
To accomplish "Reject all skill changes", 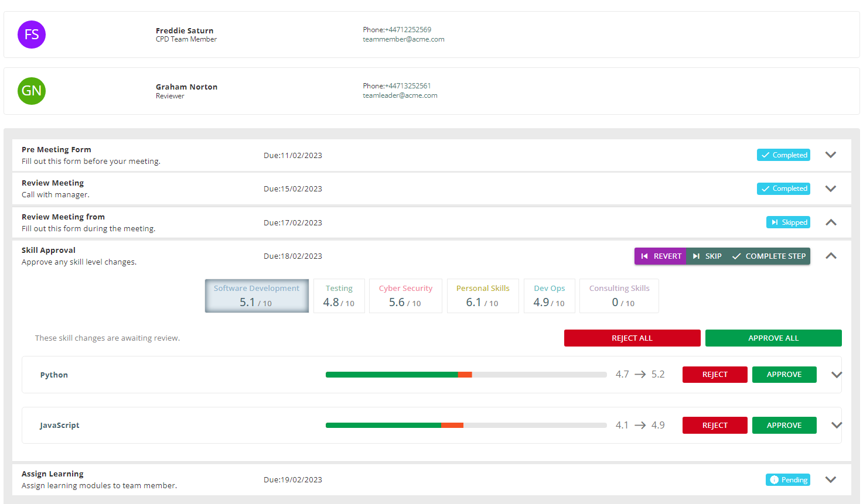I will pyautogui.click(x=632, y=338).
